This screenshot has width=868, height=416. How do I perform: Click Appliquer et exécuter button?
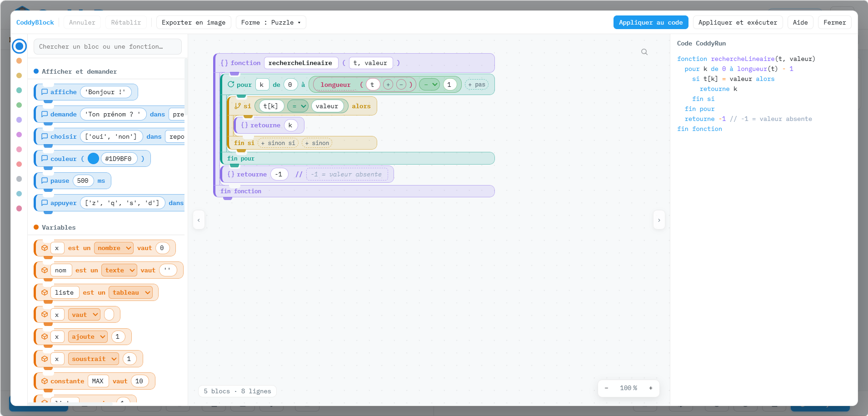click(x=738, y=22)
